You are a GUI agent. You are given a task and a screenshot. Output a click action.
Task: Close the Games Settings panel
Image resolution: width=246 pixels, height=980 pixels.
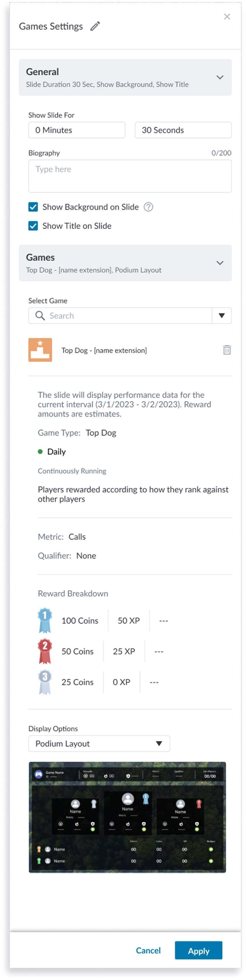(227, 17)
